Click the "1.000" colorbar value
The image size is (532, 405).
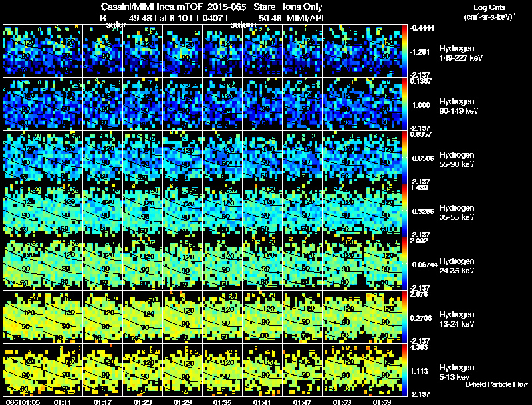coord(421,105)
